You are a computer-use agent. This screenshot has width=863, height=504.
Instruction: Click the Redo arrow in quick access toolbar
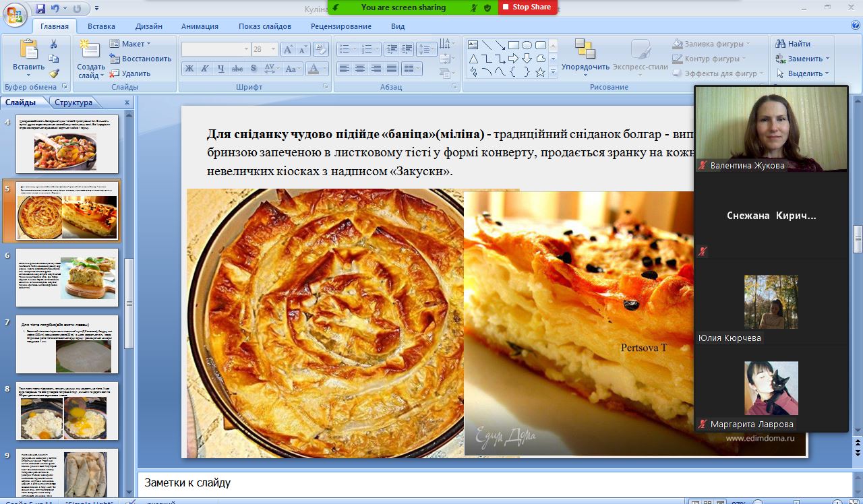coord(76,9)
